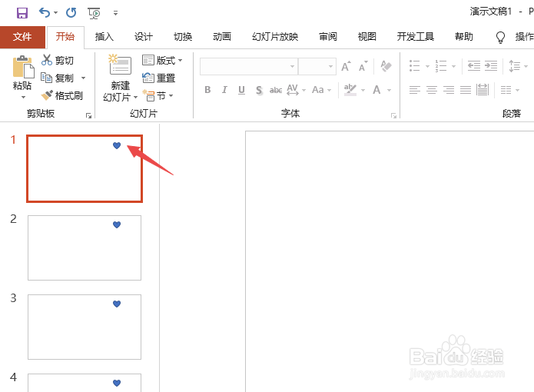Select slide 4 thumbnail
The image size is (534, 392).
click(85, 383)
